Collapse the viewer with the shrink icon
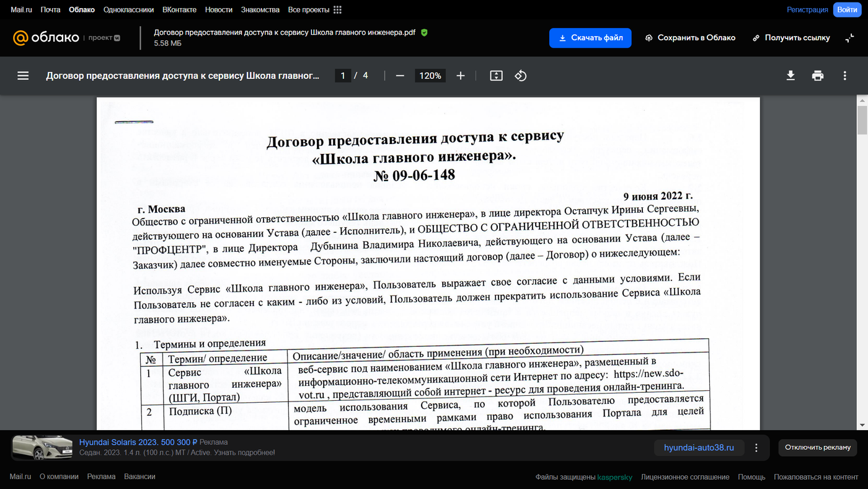868x489 pixels. pyautogui.click(x=849, y=38)
